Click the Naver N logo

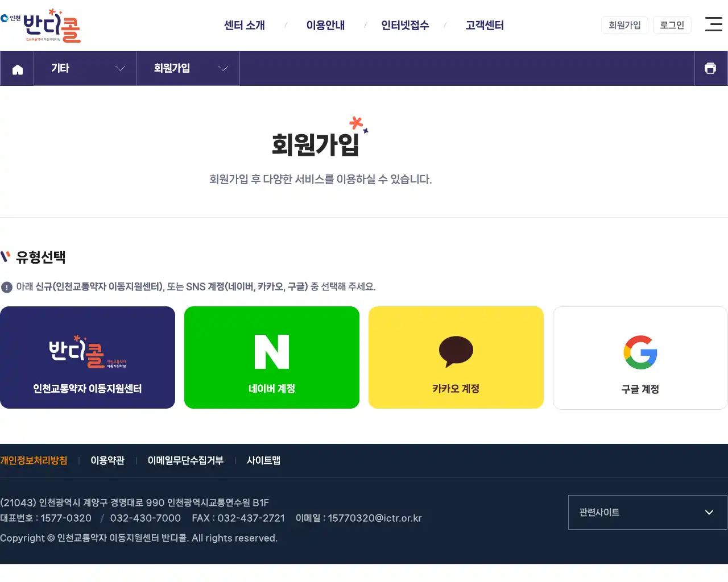point(272,352)
